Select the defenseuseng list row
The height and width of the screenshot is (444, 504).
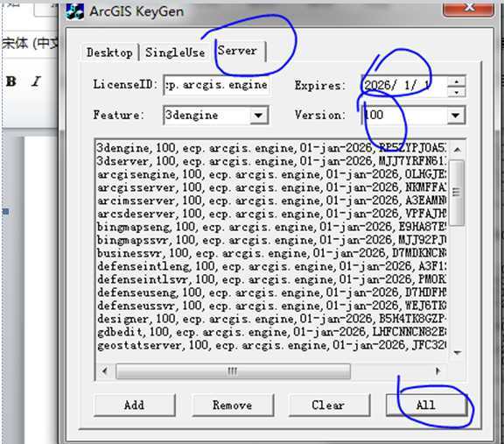(271, 292)
